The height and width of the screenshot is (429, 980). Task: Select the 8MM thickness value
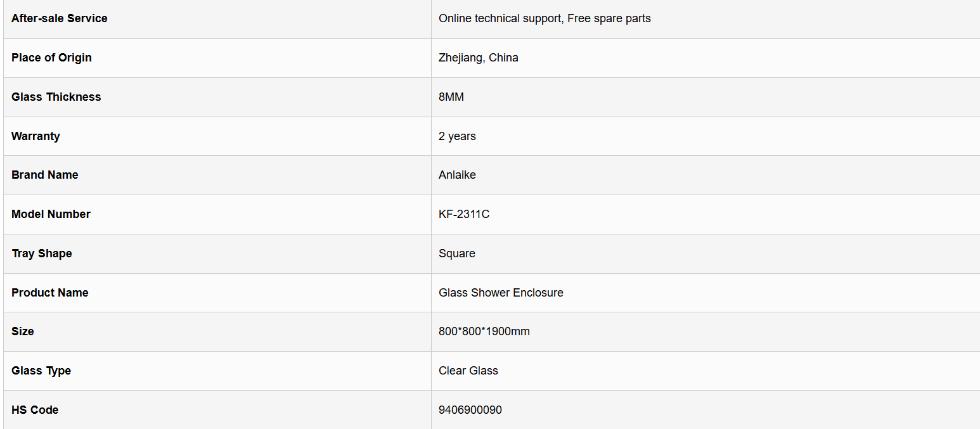tap(451, 97)
